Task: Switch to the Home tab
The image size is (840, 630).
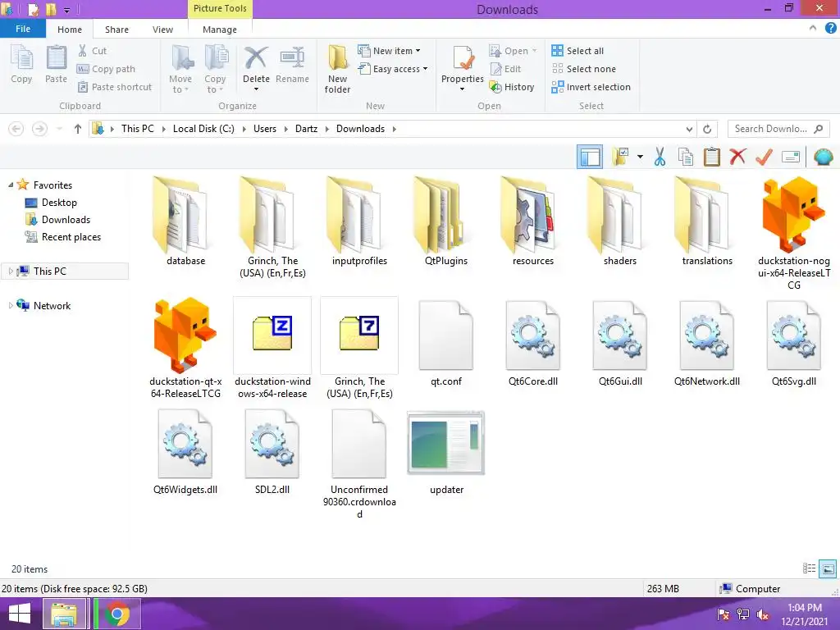Action: pyautogui.click(x=70, y=30)
